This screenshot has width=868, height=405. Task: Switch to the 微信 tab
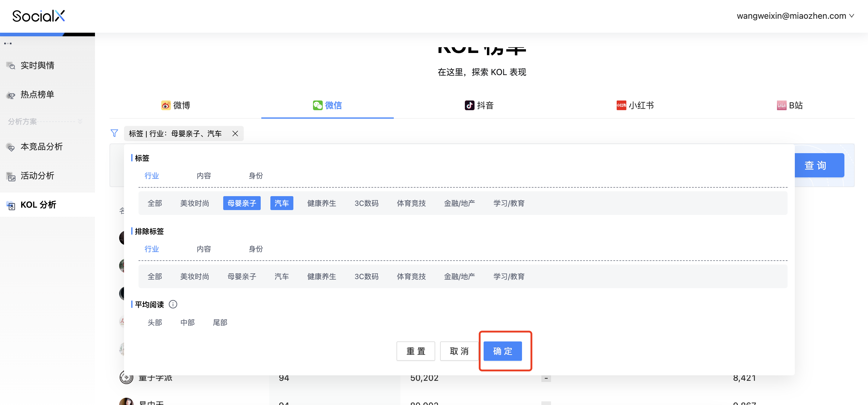(327, 106)
